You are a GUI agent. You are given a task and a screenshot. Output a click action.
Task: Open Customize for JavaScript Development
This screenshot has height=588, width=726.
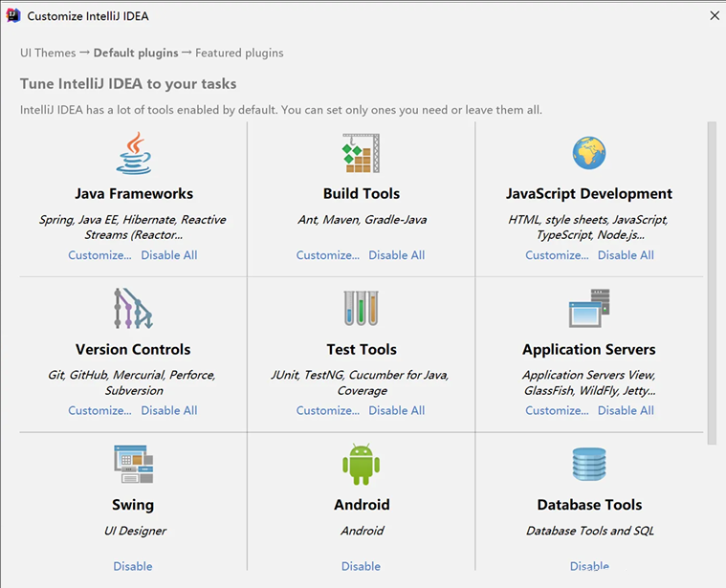(557, 255)
